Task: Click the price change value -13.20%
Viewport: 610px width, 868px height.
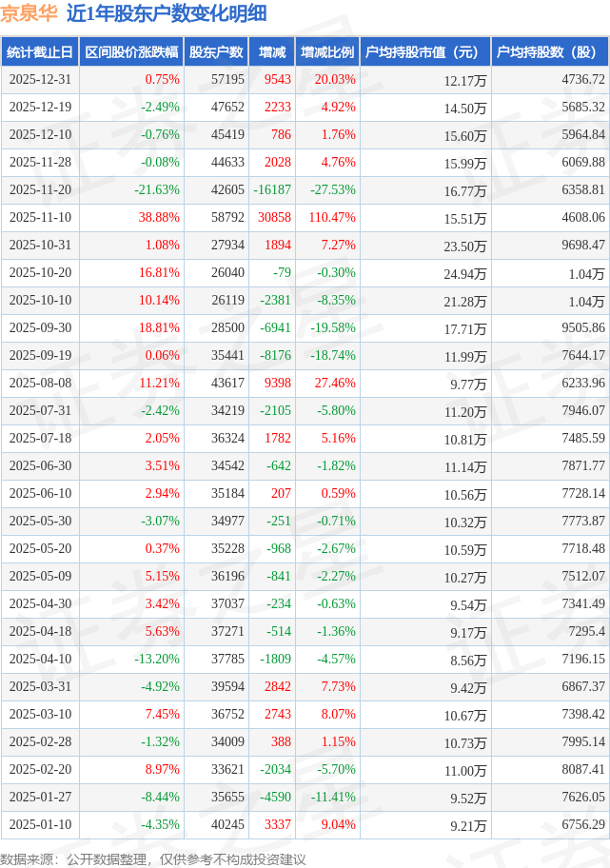Action: [x=157, y=659]
